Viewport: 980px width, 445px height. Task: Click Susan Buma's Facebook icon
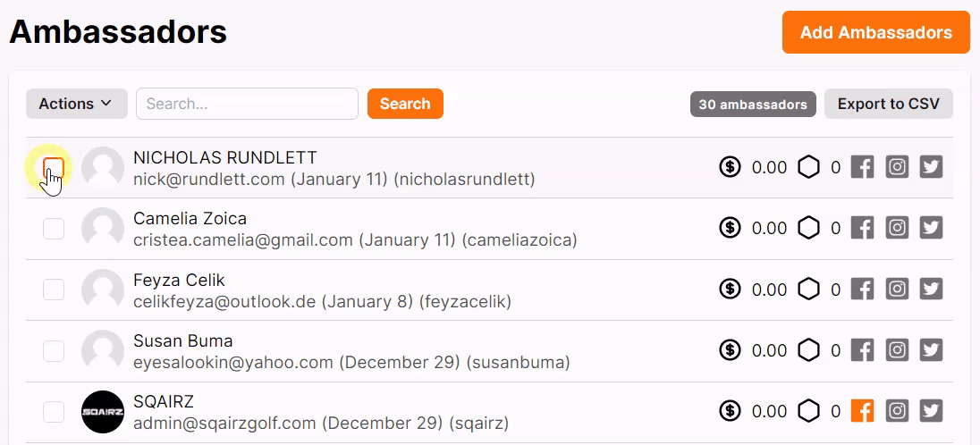863,350
